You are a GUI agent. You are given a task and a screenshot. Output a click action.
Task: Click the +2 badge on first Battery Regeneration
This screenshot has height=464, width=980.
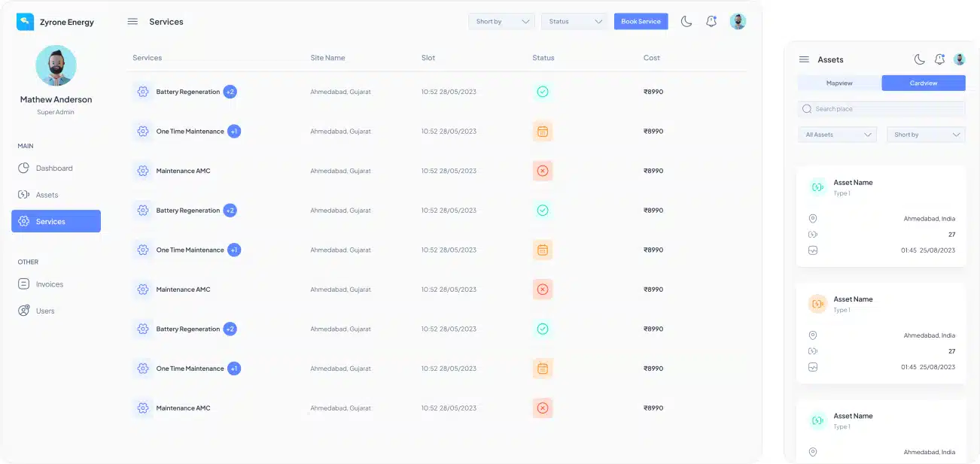tap(230, 92)
